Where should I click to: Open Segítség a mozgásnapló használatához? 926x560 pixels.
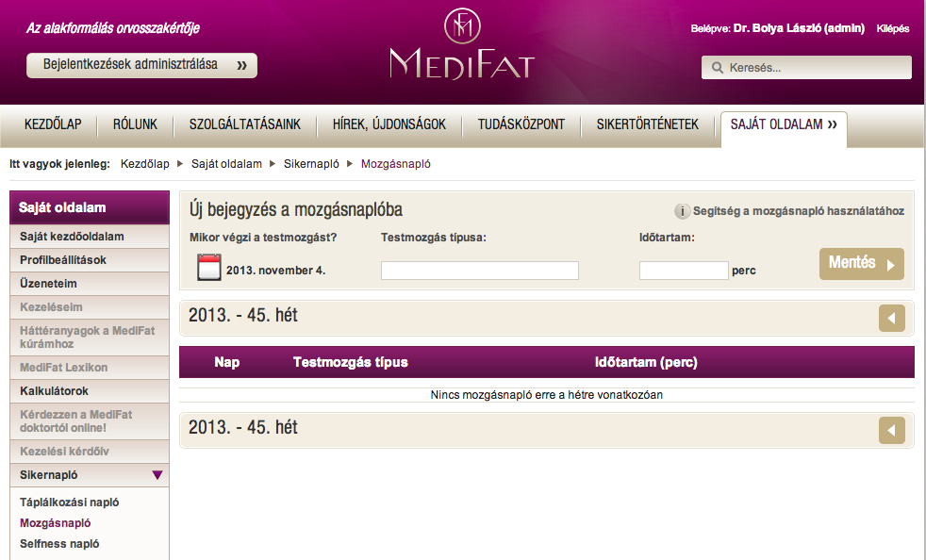[799, 211]
